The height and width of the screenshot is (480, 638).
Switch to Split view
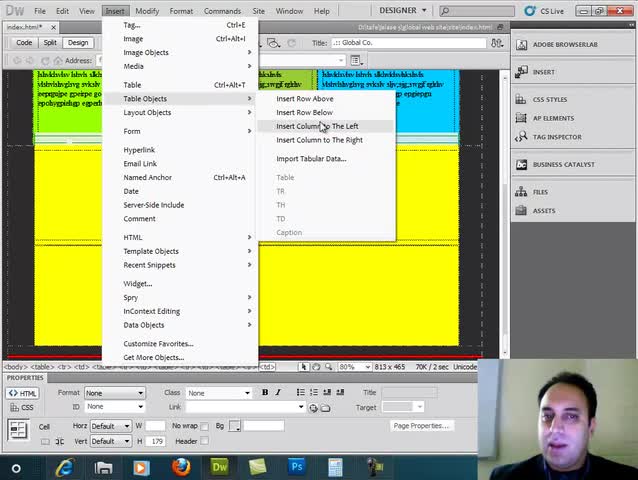pos(50,42)
